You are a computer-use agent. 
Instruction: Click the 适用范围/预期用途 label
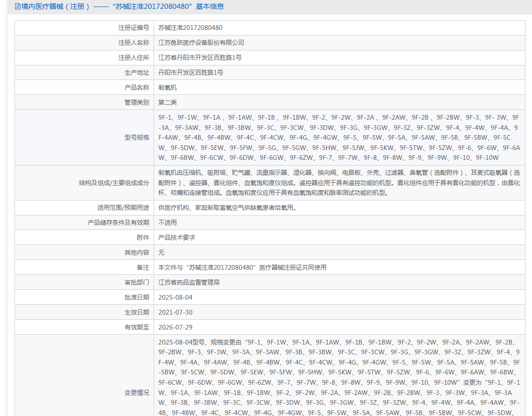(123, 208)
